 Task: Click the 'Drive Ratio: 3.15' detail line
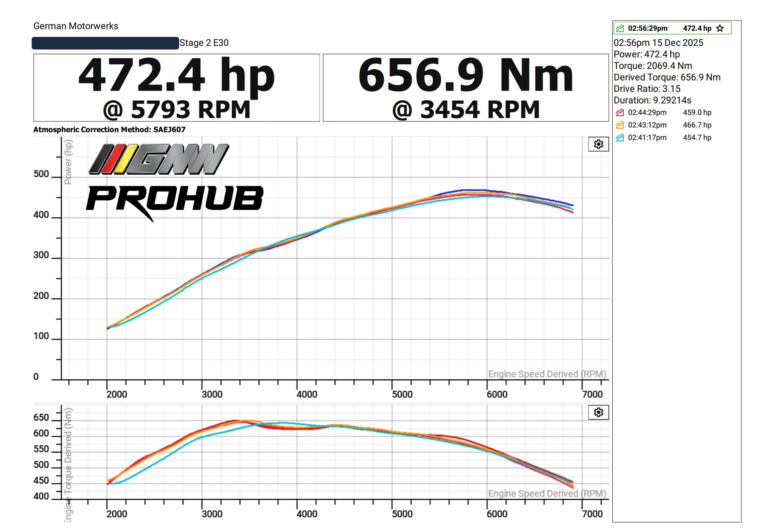647,89
